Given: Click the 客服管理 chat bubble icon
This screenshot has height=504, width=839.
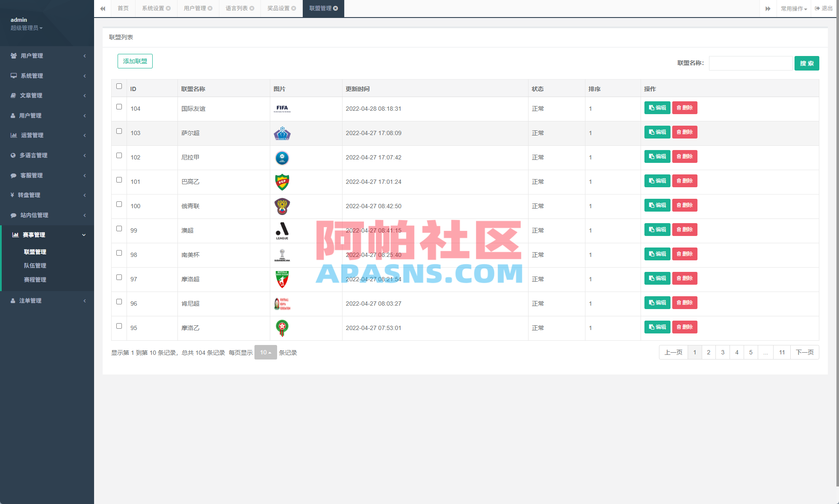Looking at the screenshot, I should point(13,175).
